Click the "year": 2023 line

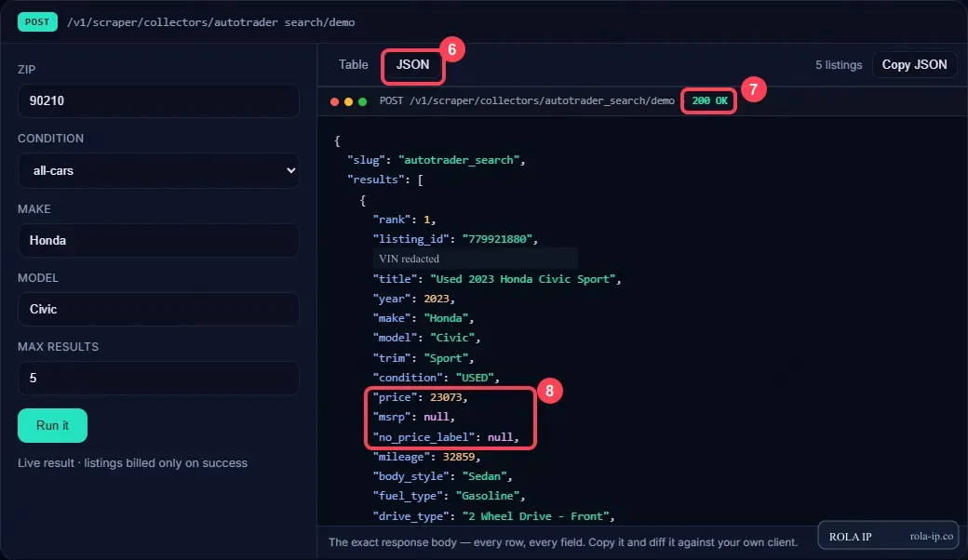pyautogui.click(x=413, y=299)
